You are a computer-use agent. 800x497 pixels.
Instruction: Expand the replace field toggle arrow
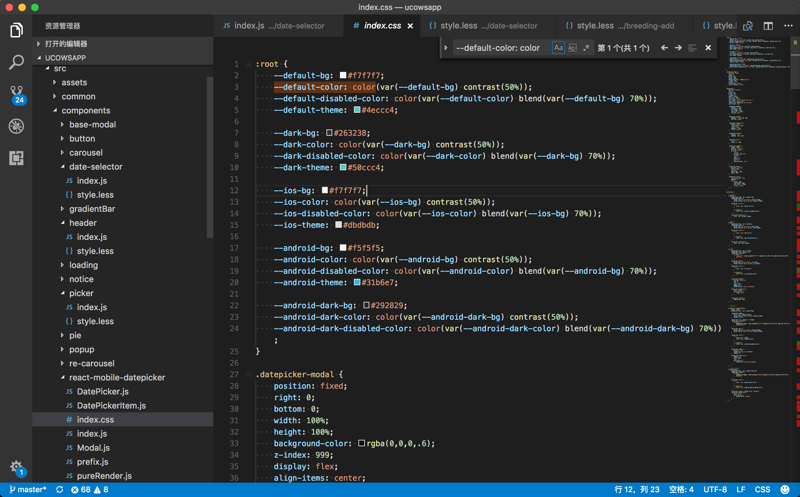[x=446, y=48]
